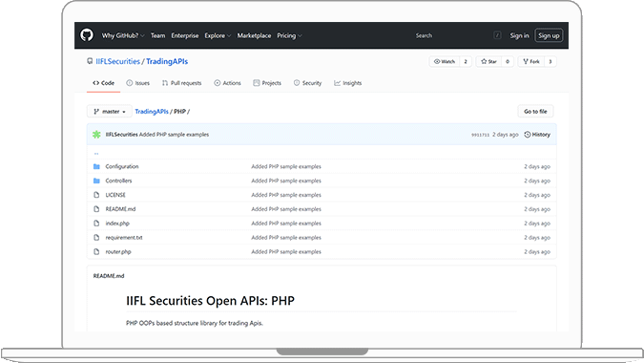Switch to the Projects tab

coord(267,83)
